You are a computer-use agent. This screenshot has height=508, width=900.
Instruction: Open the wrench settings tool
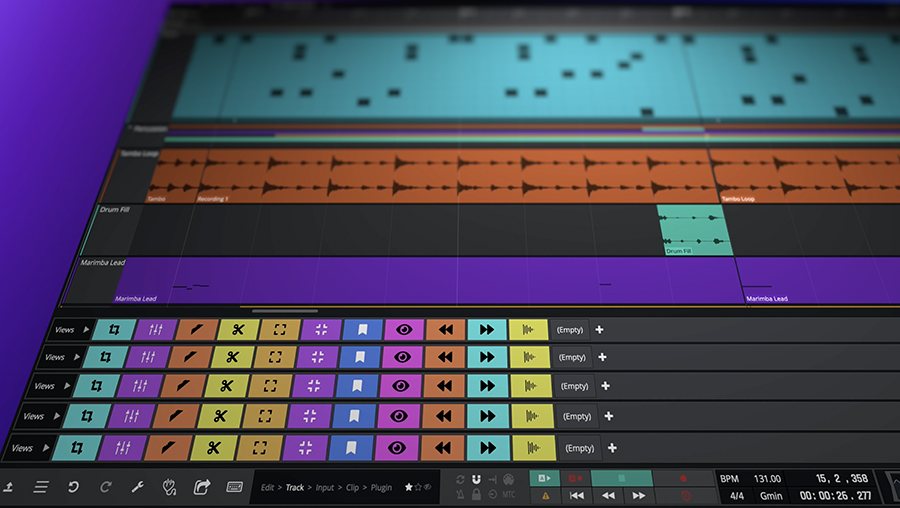click(x=137, y=487)
